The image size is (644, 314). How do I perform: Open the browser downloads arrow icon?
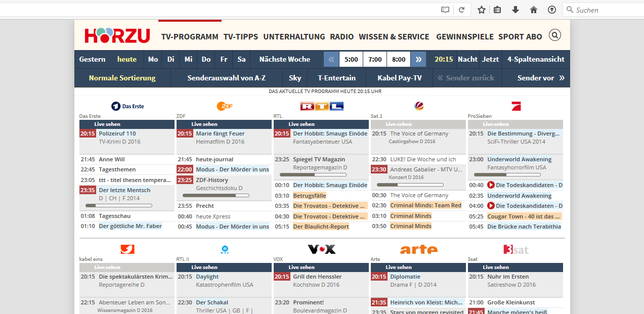pyautogui.click(x=516, y=10)
